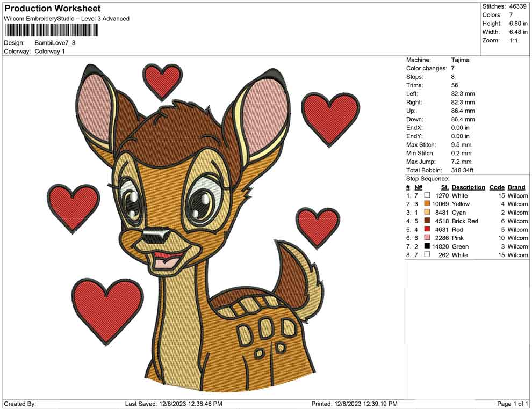Image resolution: width=532 pixels, height=409 pixels.
Task: Click the white swatch in stop 8
Action: [x=427, y=254]
